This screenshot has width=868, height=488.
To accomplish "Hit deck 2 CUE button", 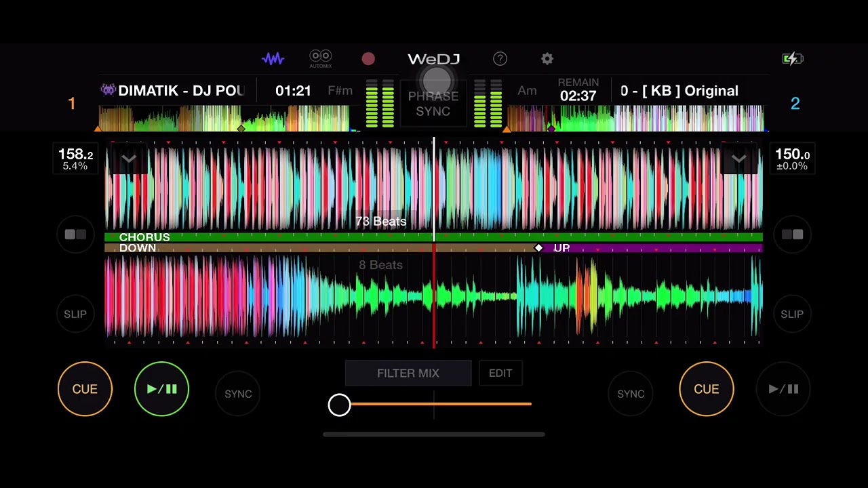I will (707, 389).
